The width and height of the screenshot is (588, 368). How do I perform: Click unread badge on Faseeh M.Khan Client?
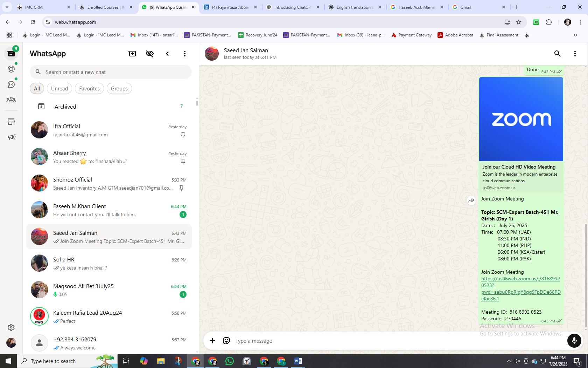coord(183,214)
